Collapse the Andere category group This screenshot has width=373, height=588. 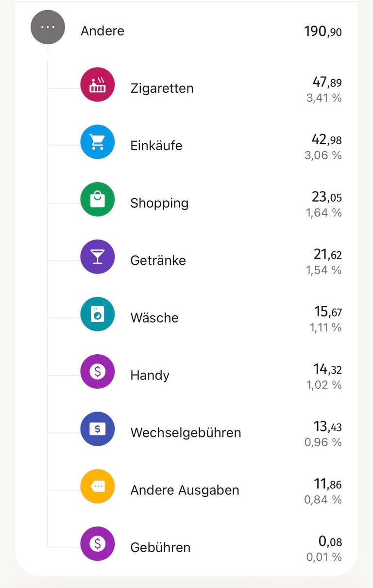[48, 28]
